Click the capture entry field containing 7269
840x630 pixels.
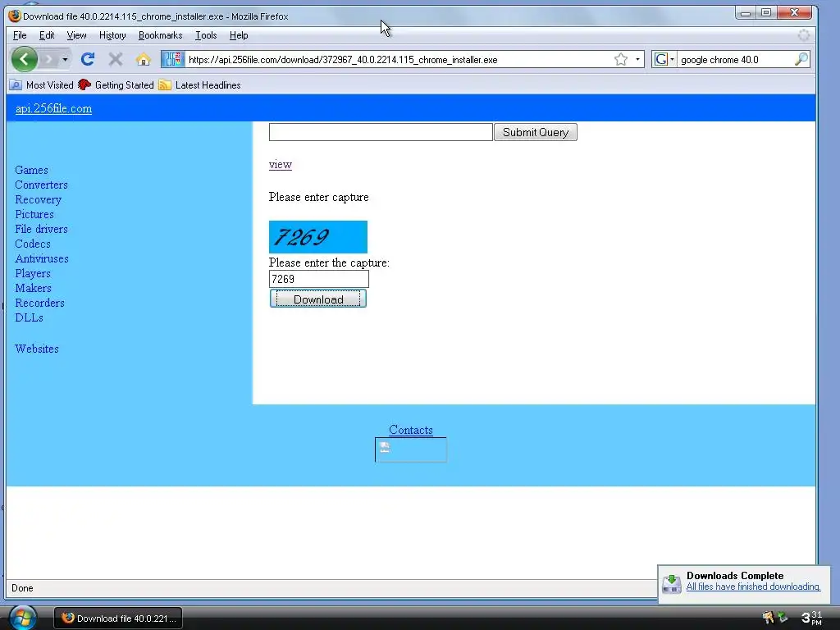pos(319,279)
